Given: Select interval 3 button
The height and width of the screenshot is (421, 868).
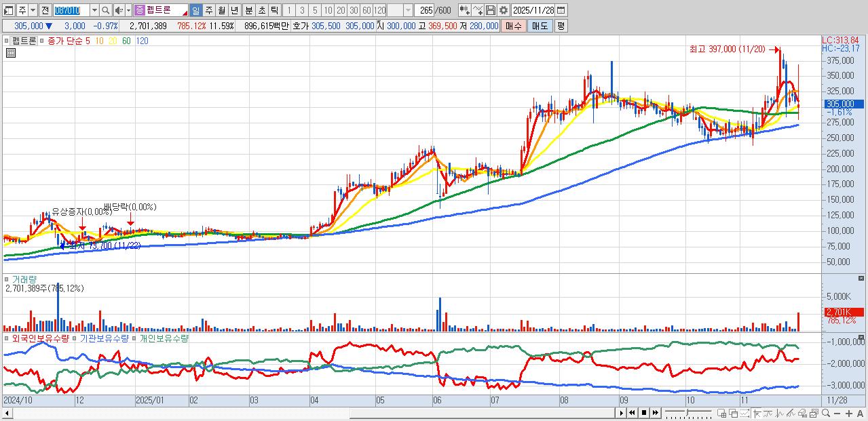Looking at the screenshot, I should pyautogui.click(x=302, y=10).
